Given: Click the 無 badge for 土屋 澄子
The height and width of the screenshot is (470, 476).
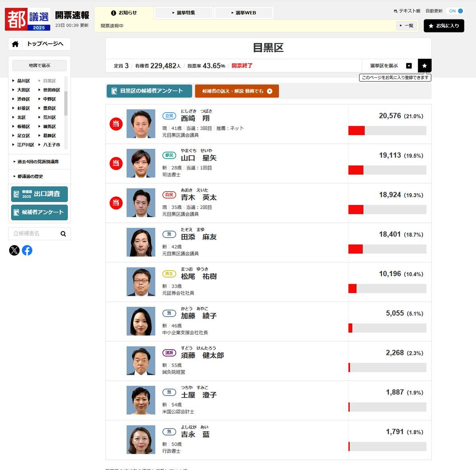Looking at the screenshot, I should (x=169, y=392).
